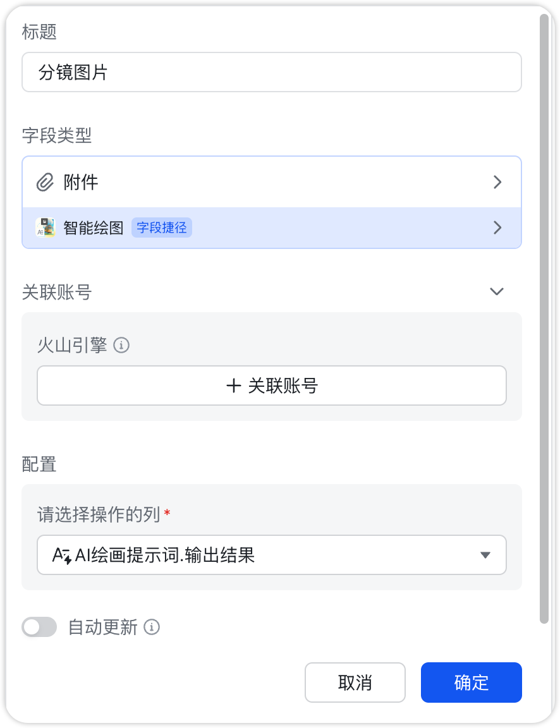This screenshot has height=728, width=560.
Task: Click the 关联账号 link button
Action: (x=272, y=385)
